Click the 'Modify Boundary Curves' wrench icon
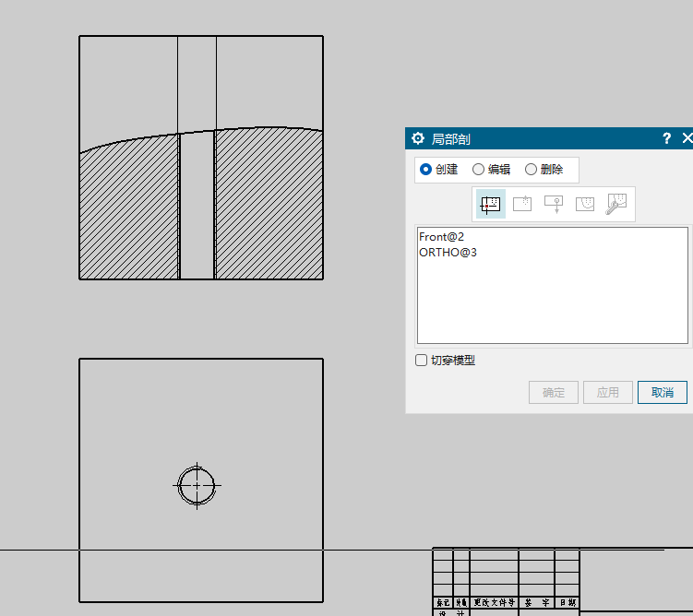693x616 pixels. point(616,204)
